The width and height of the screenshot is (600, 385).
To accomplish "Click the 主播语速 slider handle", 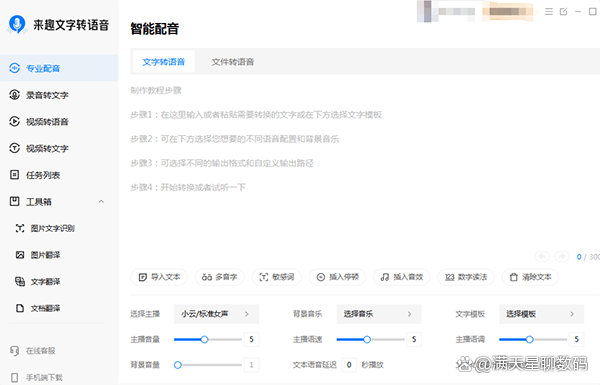I will [x=367, y=339].
